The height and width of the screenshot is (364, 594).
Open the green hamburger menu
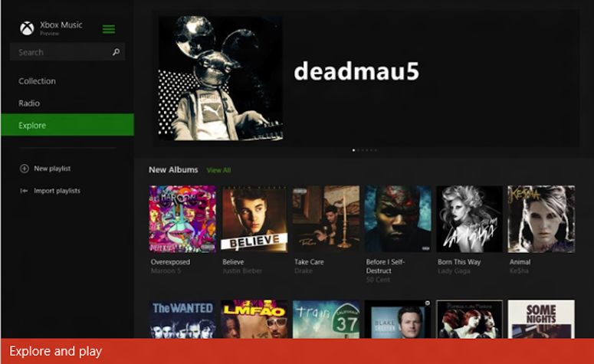(109, 29)
